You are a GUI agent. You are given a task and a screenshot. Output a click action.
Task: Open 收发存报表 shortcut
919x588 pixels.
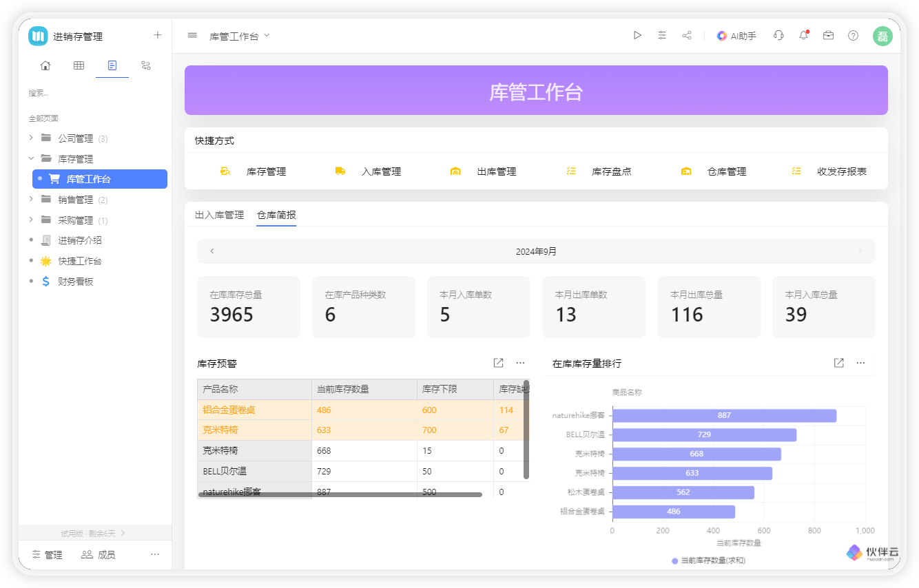coord(829,171)
